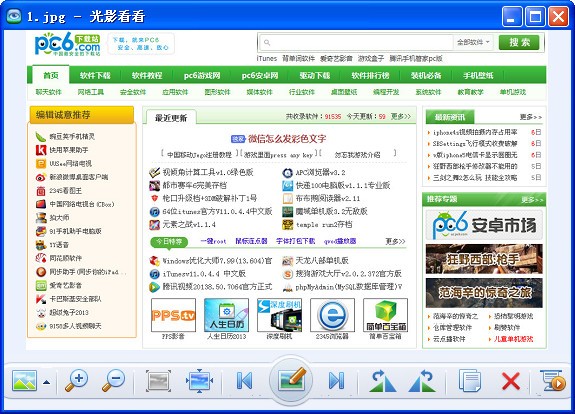This screenshot has height=414, width=575.
Task: Click the iTunes hot search link
Action: click(267, 58)
